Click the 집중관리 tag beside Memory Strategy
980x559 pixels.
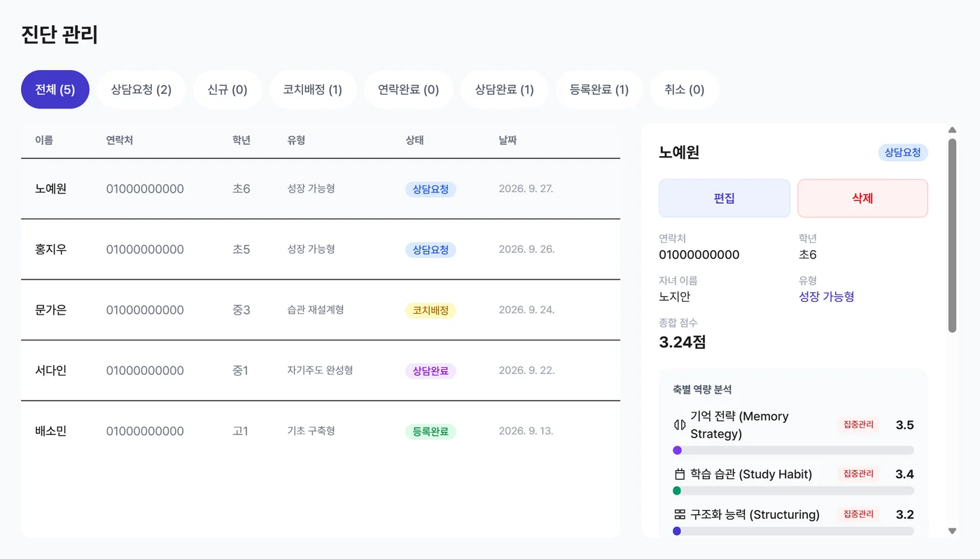(858, 425)
